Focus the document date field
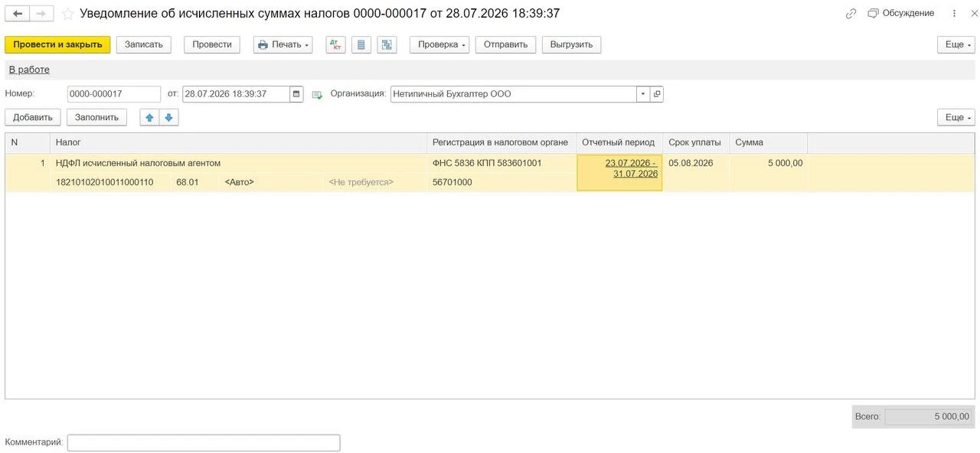 pos(236,94)
